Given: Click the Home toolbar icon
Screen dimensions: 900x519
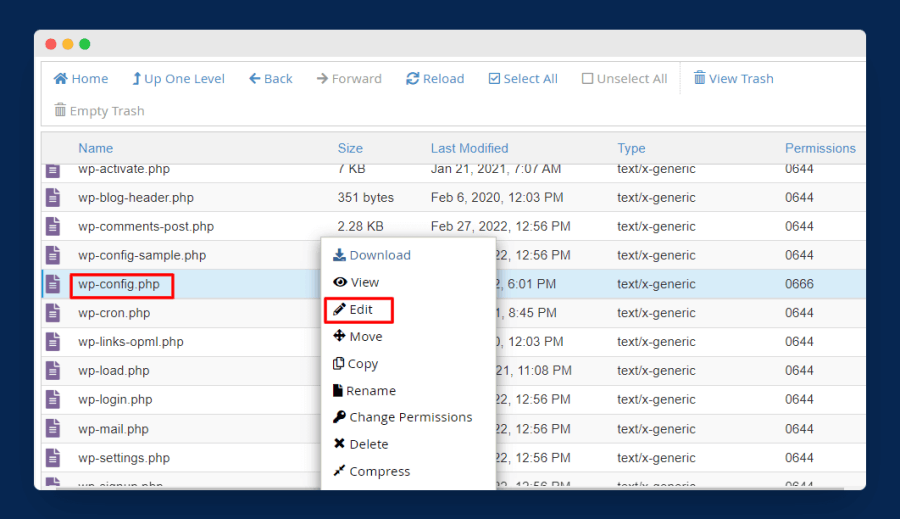Looking at the screenshot, I should (60, 78).
